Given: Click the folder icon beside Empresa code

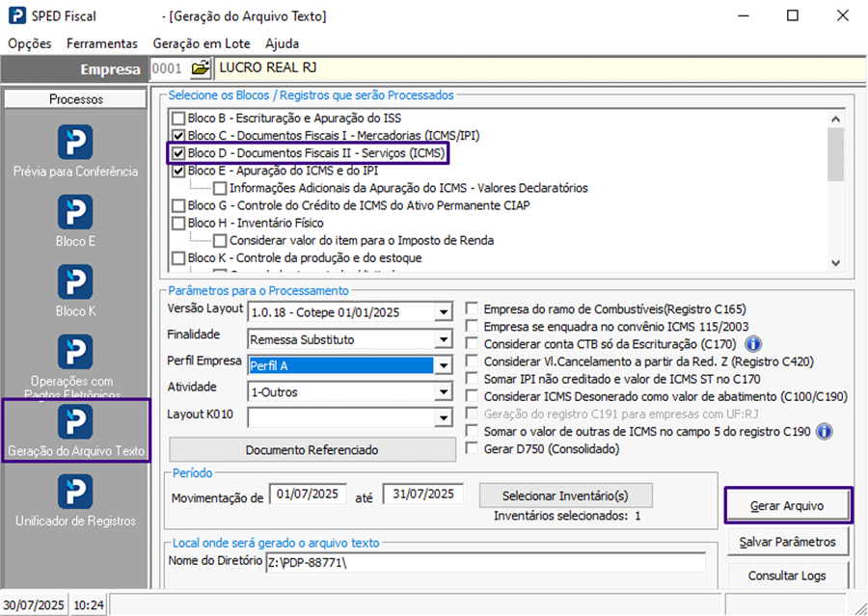Looking at the screenshot, I should click(200, 68).
